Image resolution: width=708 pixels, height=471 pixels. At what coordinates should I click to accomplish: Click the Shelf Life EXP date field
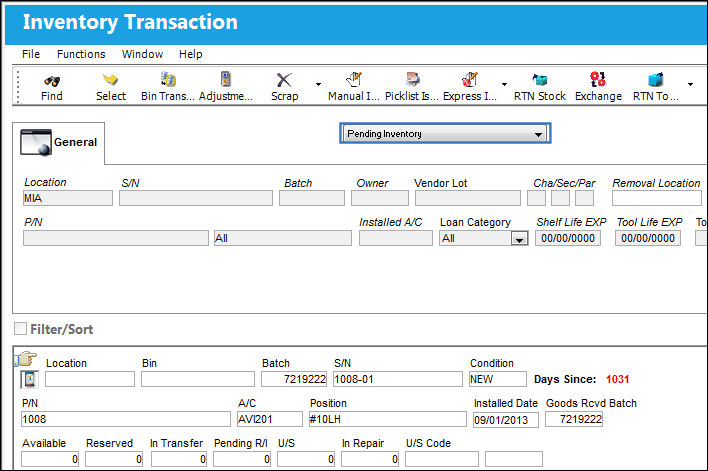(568, 238)
